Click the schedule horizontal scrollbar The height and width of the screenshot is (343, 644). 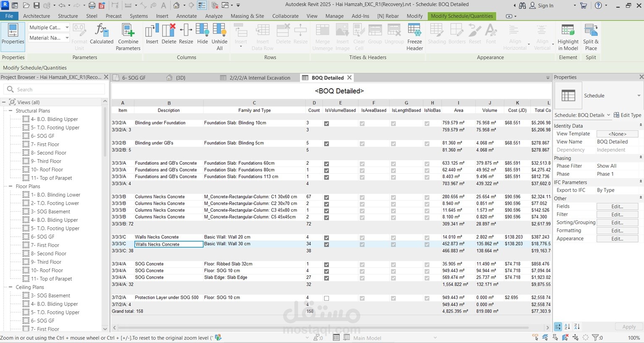point(323,327)
